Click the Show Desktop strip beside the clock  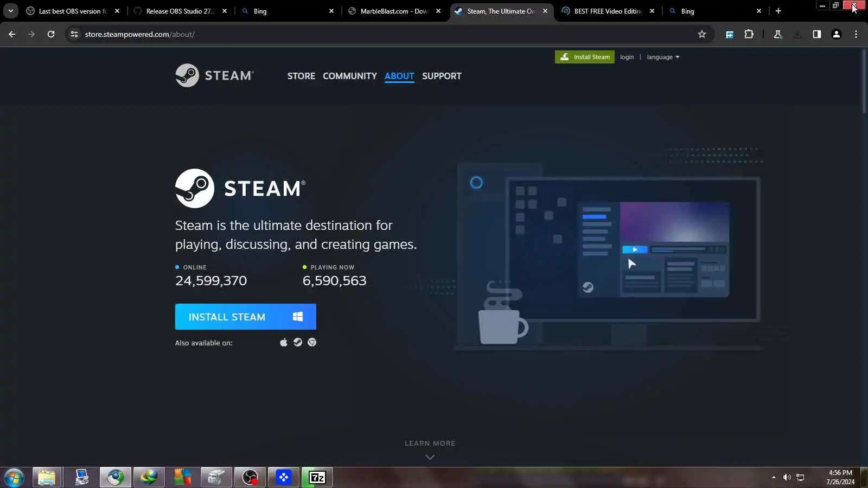point(864,477)
